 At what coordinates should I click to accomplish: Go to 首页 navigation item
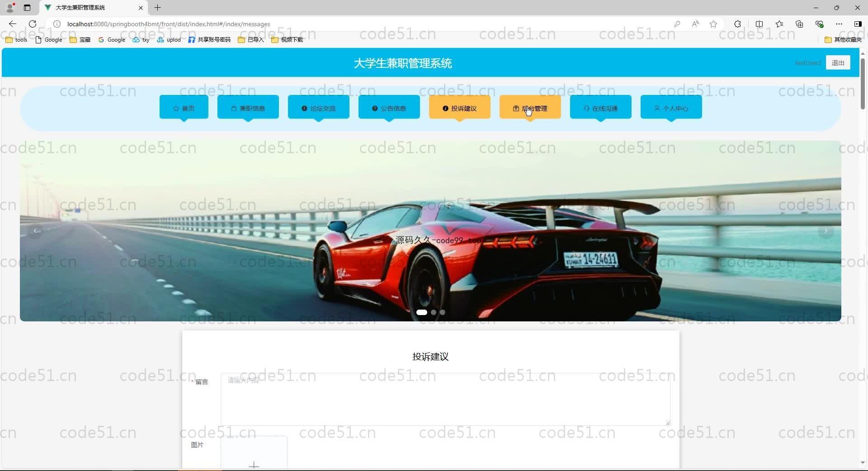click(184, 107)
